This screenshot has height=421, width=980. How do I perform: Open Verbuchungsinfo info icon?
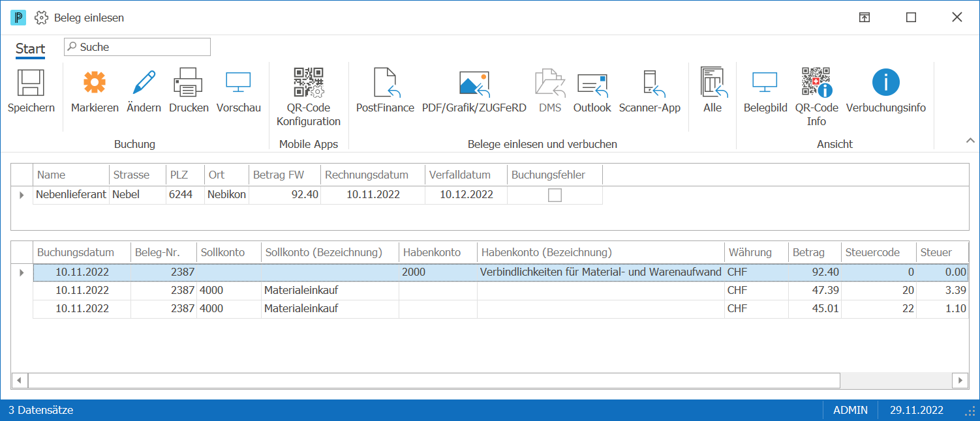[886, 83]
